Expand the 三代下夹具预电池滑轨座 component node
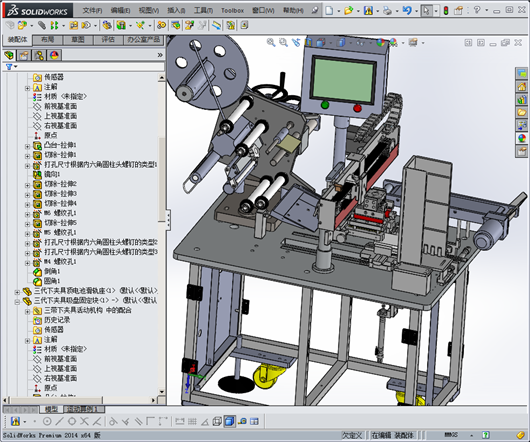This screenshot has height=442, width=530. (17, 292)
